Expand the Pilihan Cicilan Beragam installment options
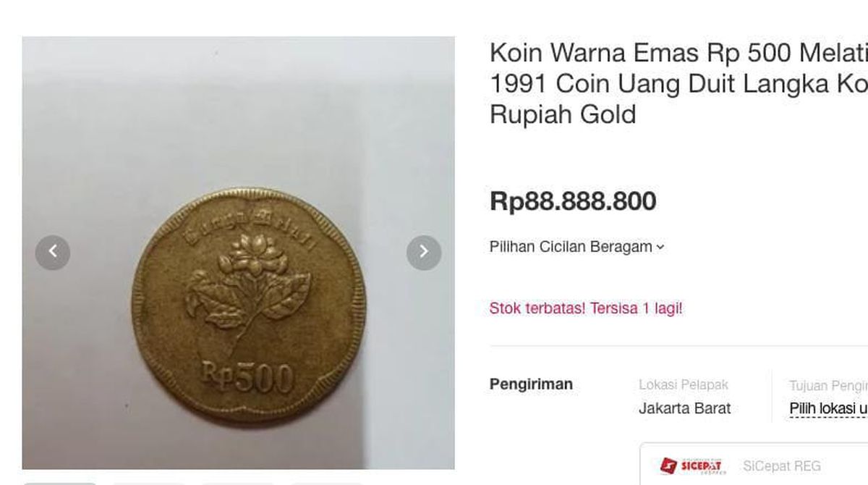Screen dimensions: 868x485 [x=576, y=247]
